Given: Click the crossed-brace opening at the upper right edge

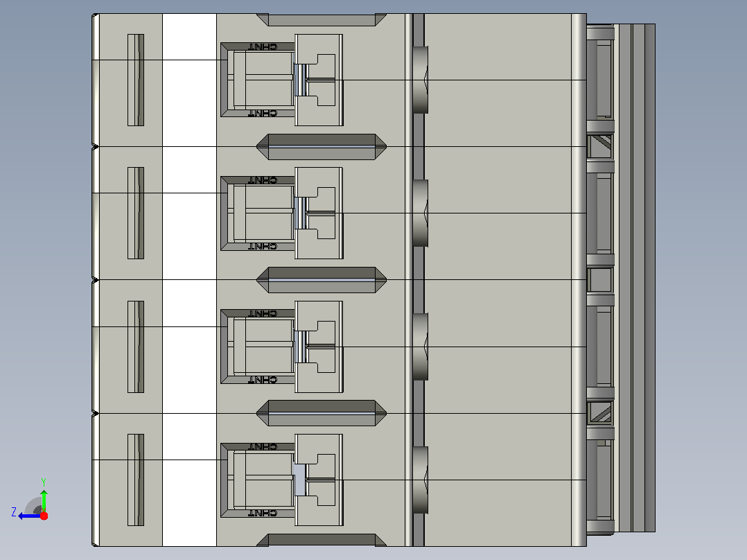Looking at the screenshot, I should [x=600, y=146].
